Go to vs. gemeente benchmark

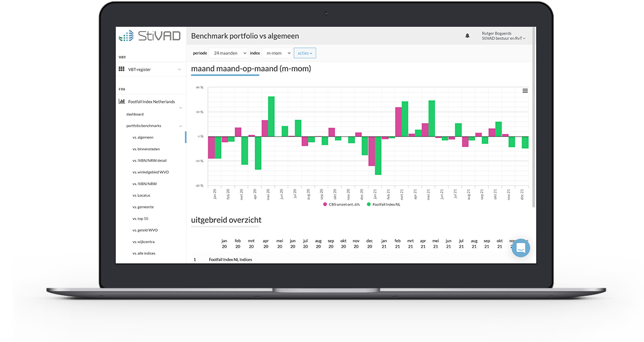tap(143, 207)
